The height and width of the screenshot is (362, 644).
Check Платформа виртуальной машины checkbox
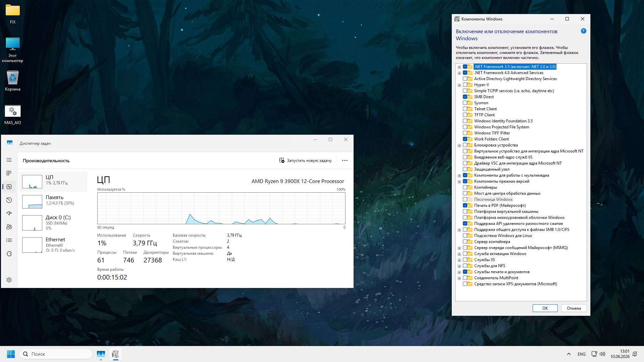click(x=465, y=212)
